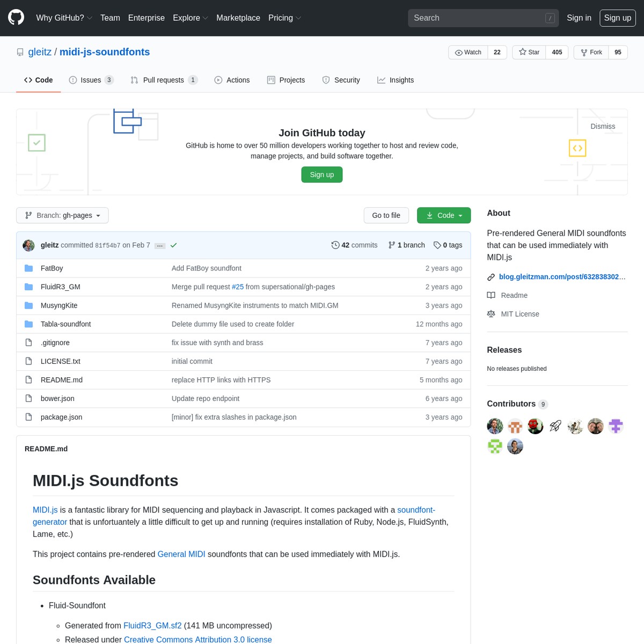Expand the commit message ellipsis button

(160, 246)
